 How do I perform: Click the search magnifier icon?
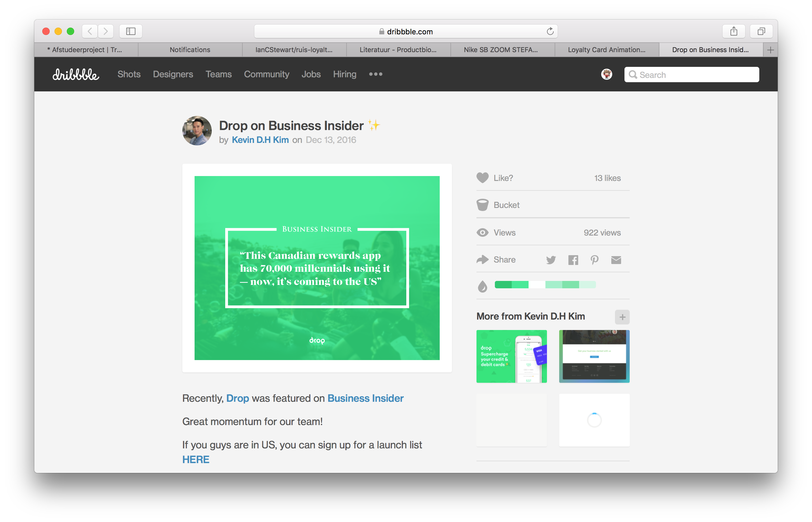(x=632, y=75)
